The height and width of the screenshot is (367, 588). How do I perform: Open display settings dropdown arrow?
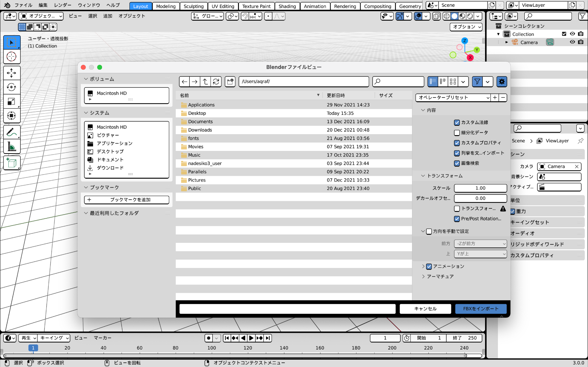click(x=463, y=82)
